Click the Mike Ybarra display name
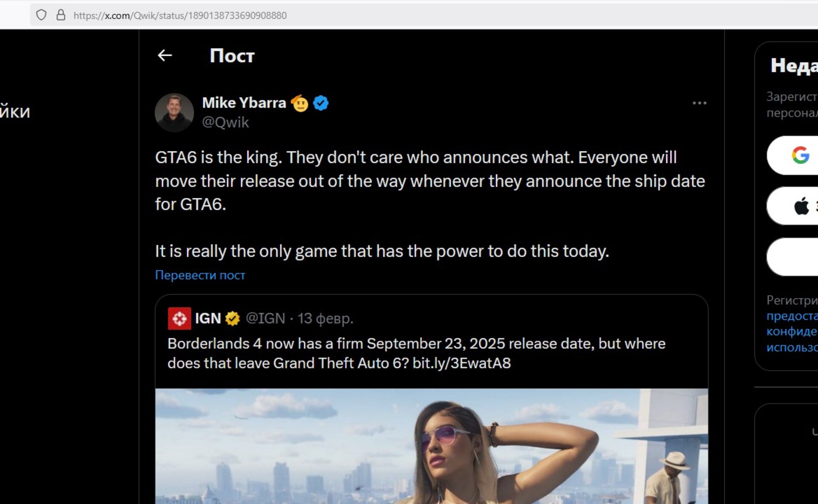Screen dimensions: 818x504 (x=244, y=103)
